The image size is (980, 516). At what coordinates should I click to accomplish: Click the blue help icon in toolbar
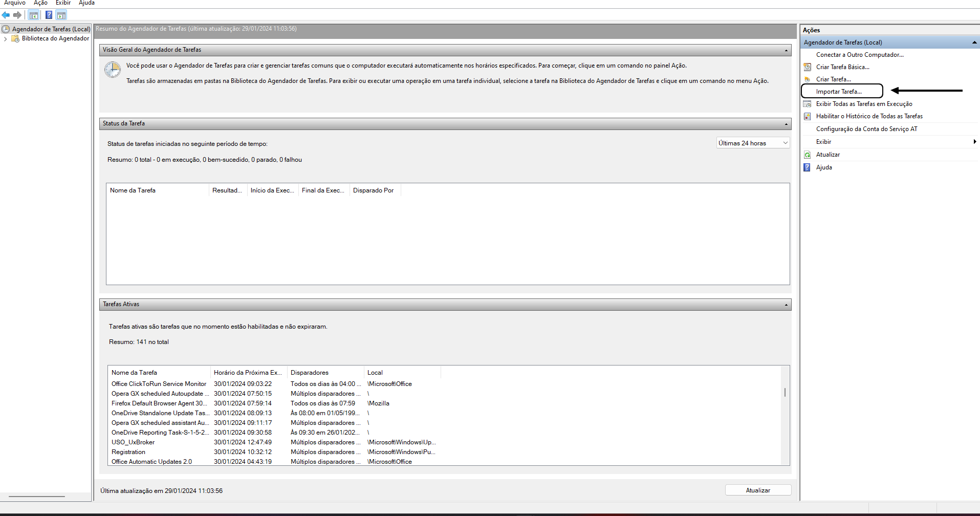49,15
